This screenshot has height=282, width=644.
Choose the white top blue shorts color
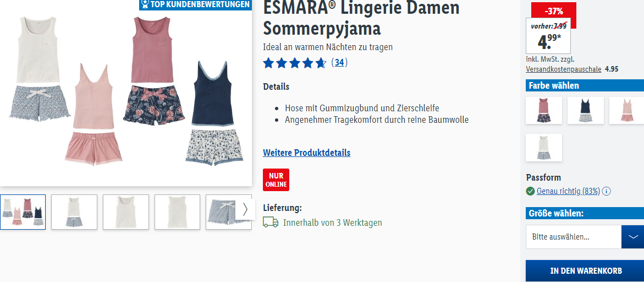click(544, 148)
